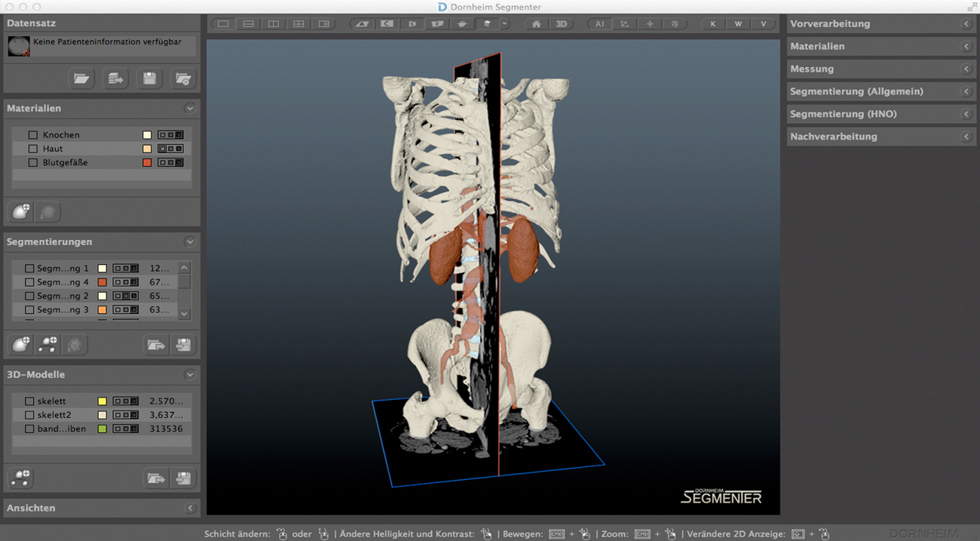Export 3D models with the save icon
This screenshot has height=541, width=980.
[182, 478]
